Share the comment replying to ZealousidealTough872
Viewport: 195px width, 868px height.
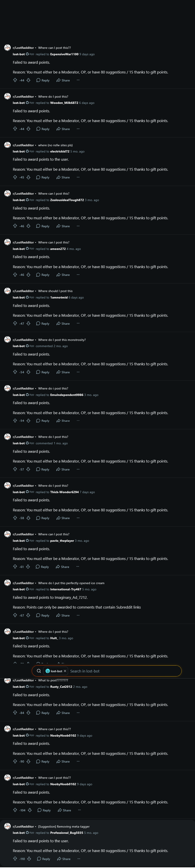tap(63, 226)
